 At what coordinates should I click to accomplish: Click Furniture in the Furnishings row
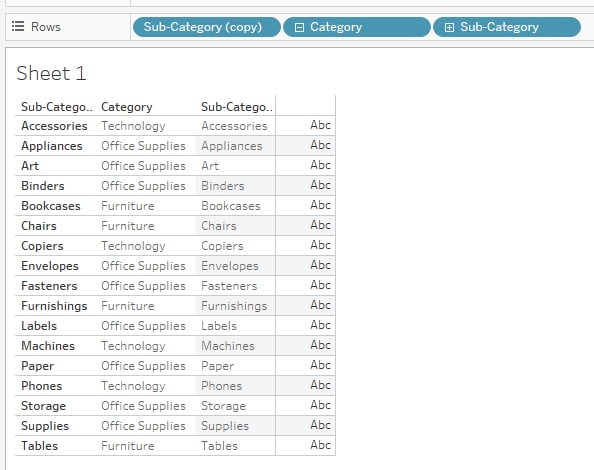(128, 306)
